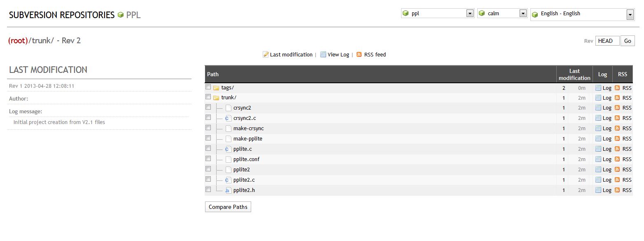Click the View Log list icon

[x=323, y=54]
